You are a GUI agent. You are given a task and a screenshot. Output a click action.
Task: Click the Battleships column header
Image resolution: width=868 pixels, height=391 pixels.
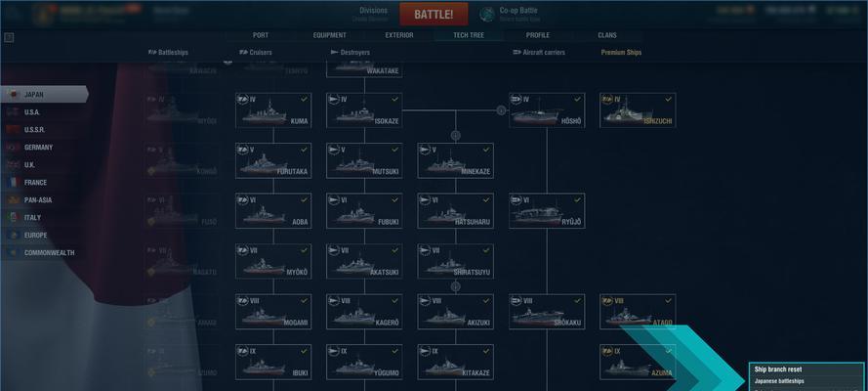click(x=168, y=53)
